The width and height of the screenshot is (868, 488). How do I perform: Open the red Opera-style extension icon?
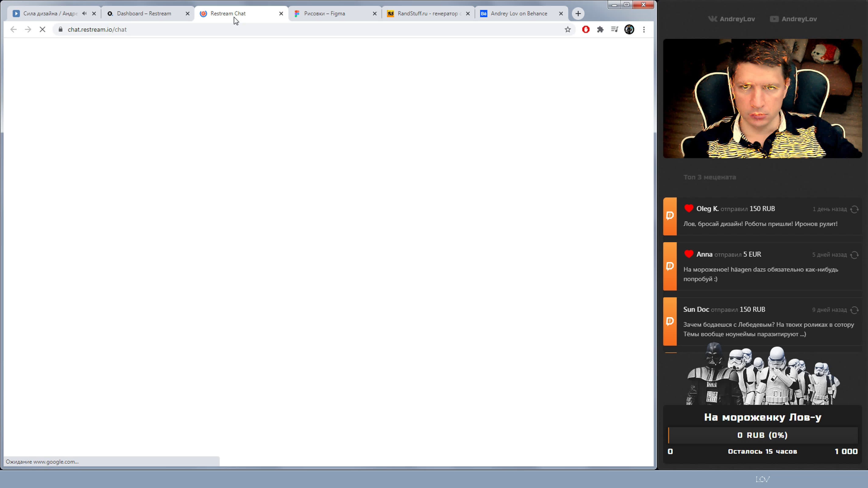[586, 30]
